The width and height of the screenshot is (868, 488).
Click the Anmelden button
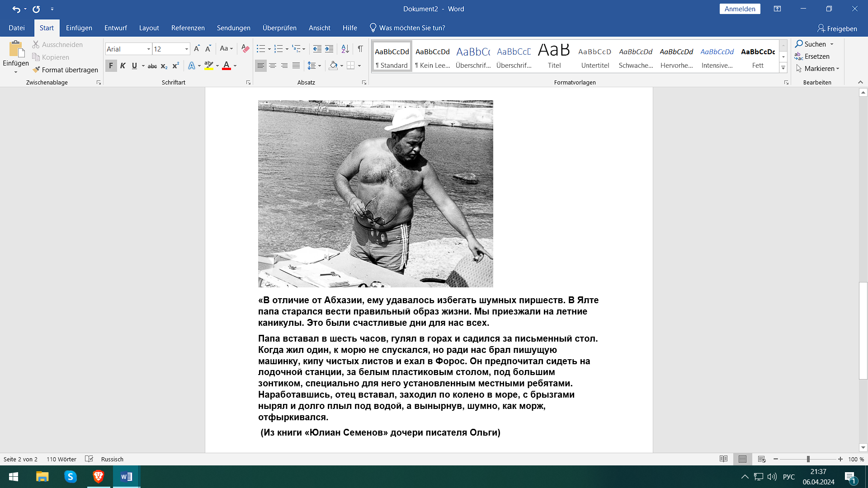click(x=740, y=9)
